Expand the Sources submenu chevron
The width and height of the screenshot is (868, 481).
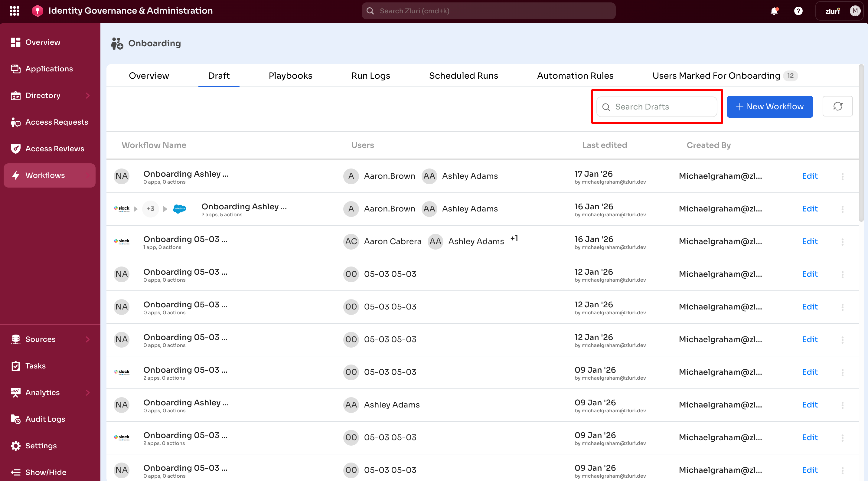click(88, 339)
